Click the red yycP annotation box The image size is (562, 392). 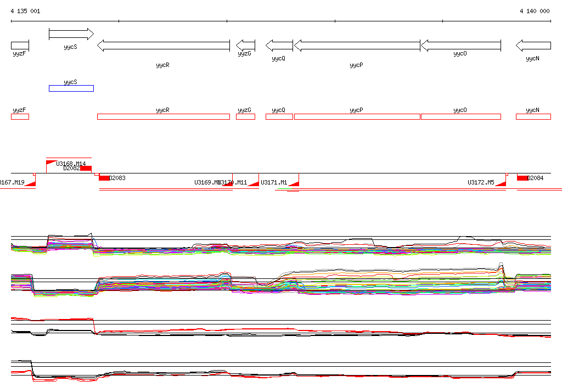pyautogui.click(x=357, y=116)
